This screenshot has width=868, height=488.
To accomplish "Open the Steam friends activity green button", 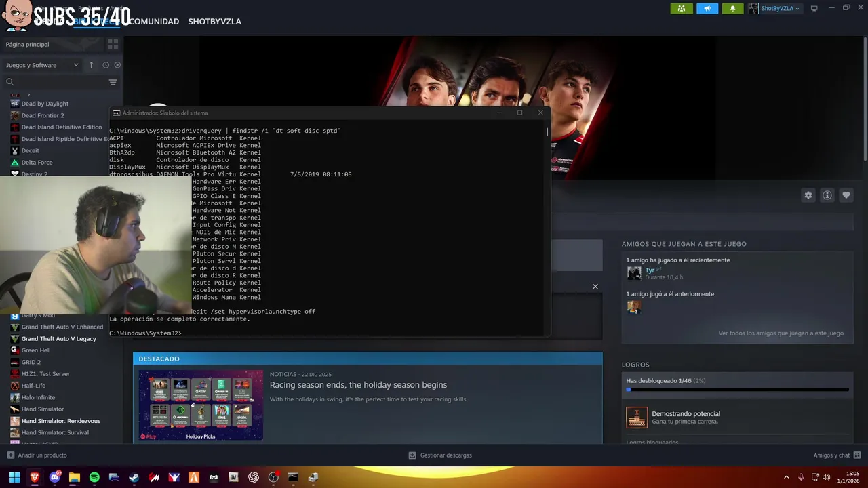I will click(x=682, y=8).
